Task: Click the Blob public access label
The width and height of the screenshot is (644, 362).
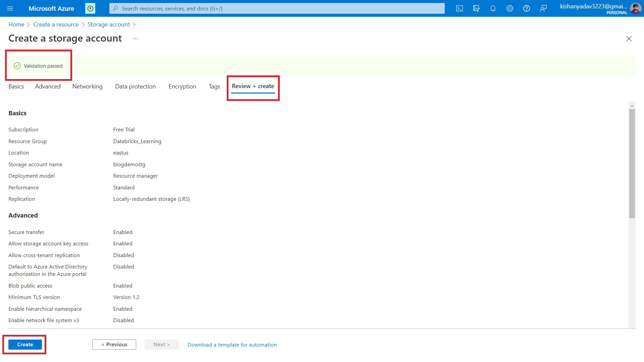Action: pos(30,286)
